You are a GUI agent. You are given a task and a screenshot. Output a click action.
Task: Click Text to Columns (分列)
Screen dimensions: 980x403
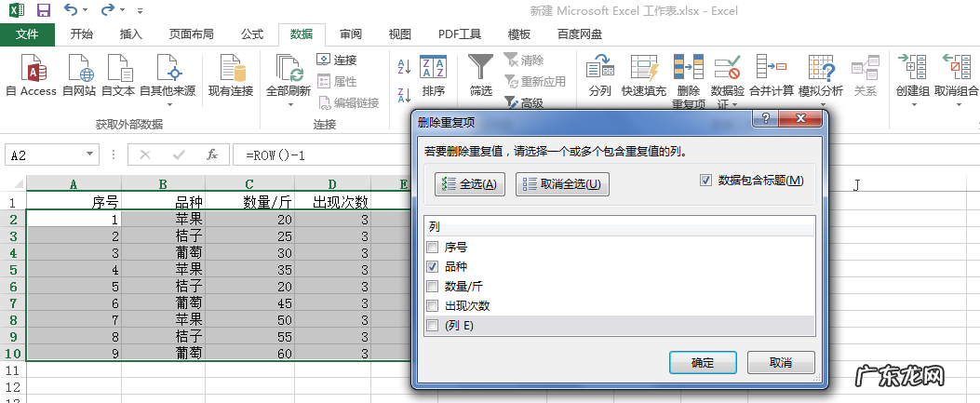click(x=600, y=75)
